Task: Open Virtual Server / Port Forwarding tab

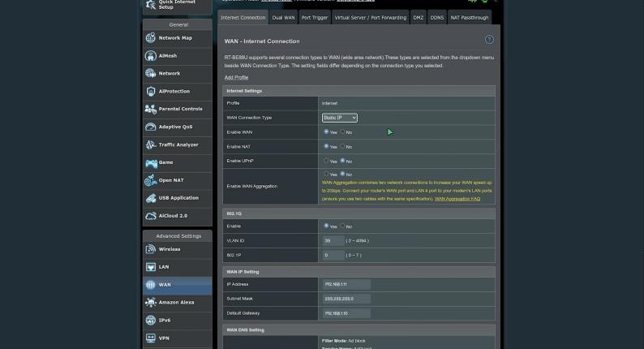Action: coord(371,18)
